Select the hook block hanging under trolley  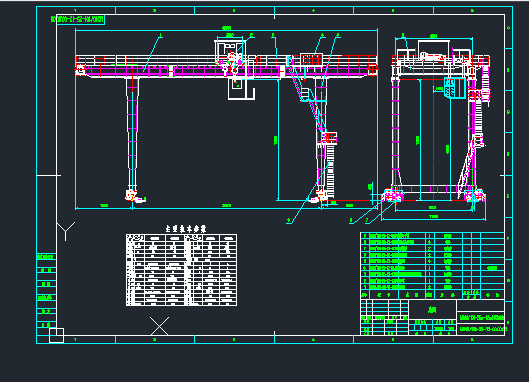(x=241, y=89)
